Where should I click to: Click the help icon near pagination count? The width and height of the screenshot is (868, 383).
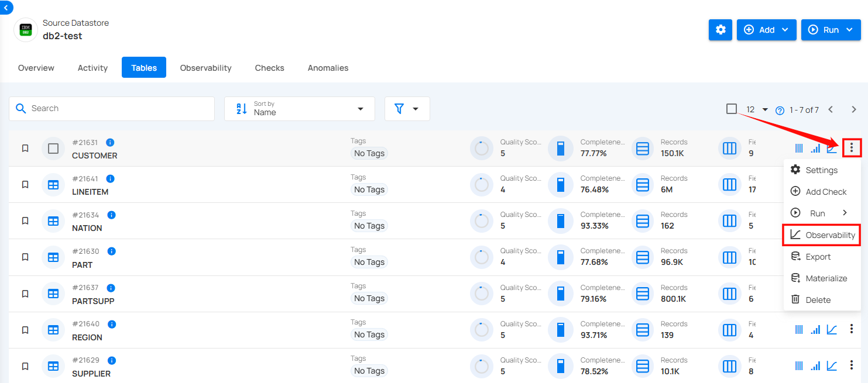point(780,110)
